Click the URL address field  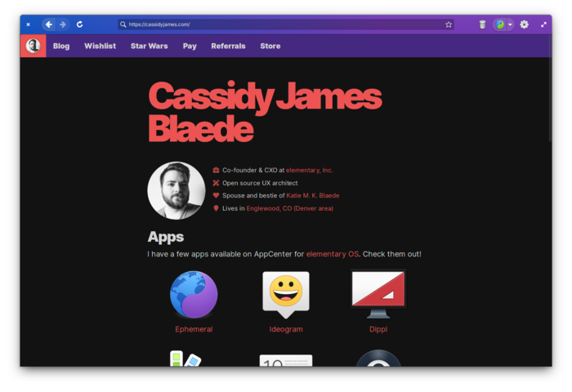286,24
